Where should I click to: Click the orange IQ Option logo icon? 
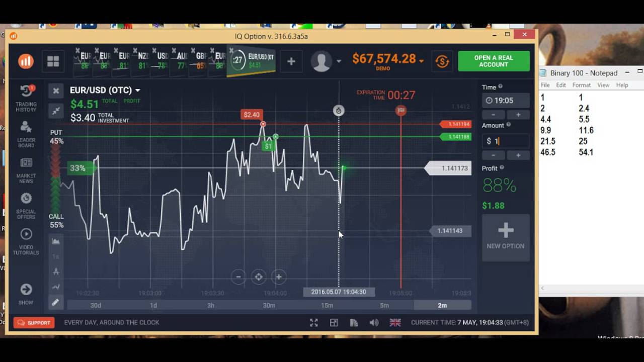click(26, 61)
